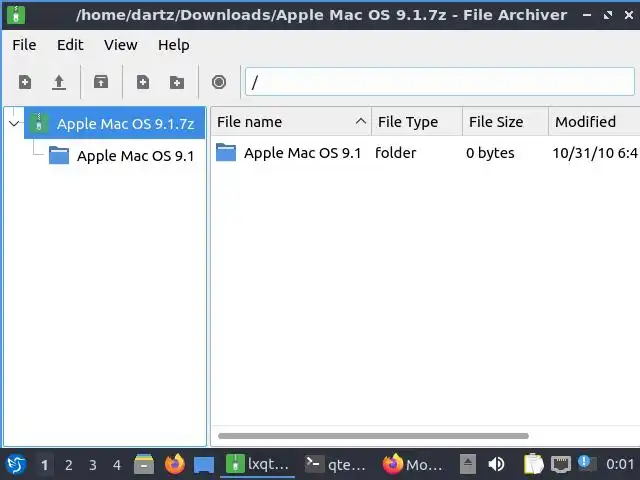Click the network connection tray icon
Viewport: 640px width, 480px height.
click(561, 464)
